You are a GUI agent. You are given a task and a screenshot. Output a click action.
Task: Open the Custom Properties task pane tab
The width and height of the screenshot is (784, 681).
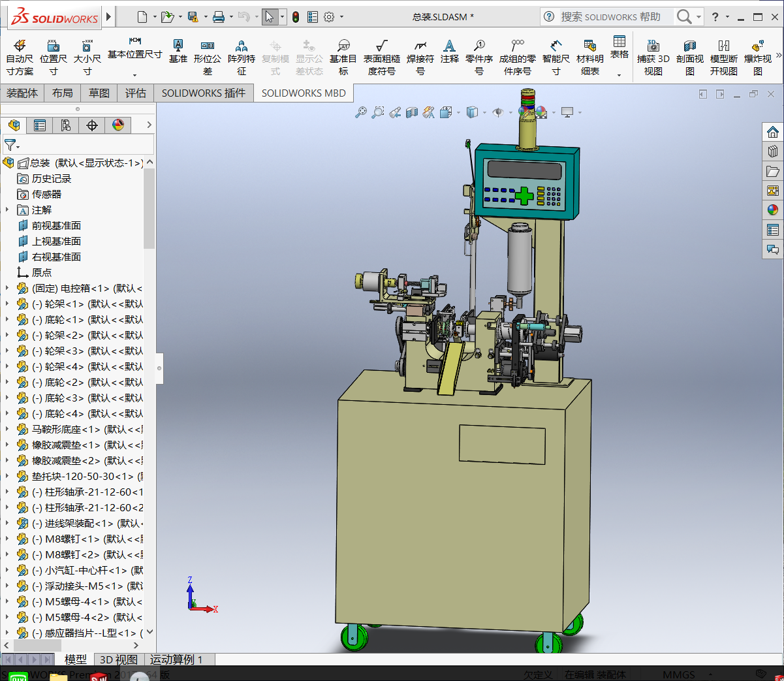point(773,230)
